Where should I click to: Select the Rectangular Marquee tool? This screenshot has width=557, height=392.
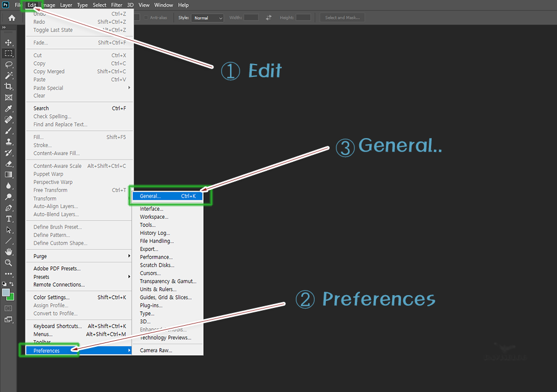8,53
